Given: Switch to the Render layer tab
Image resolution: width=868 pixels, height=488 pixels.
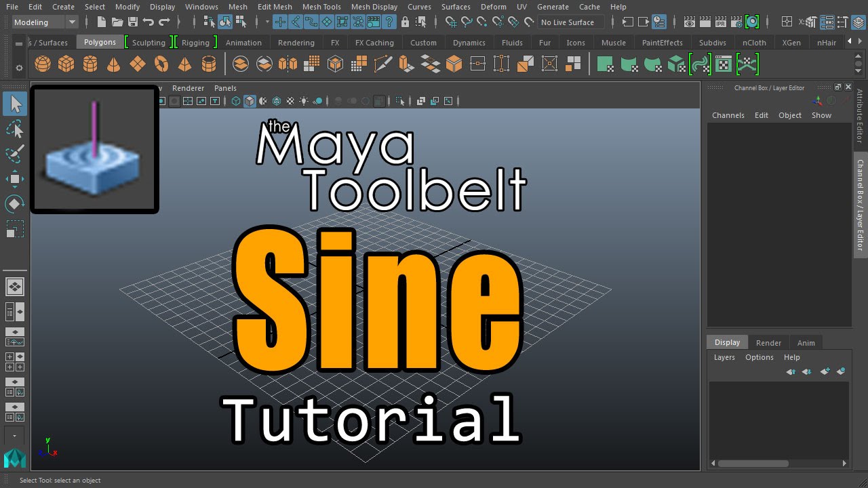Looking at the screenshot, I should 768,343.
